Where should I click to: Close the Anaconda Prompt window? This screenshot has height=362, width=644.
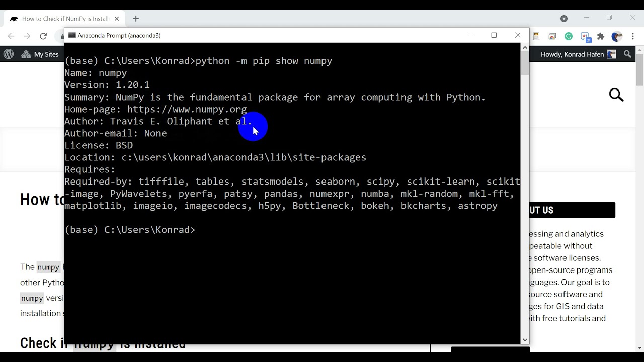[518, 35]
